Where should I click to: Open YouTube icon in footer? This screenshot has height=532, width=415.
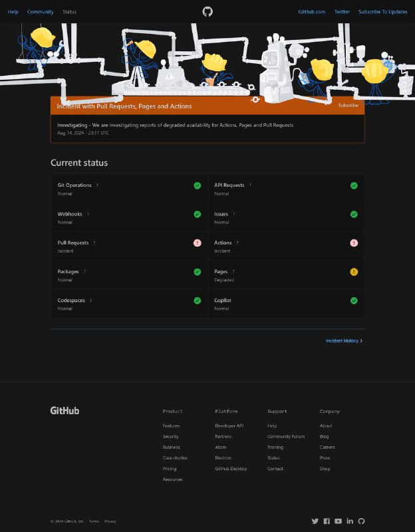pos(338,521)
